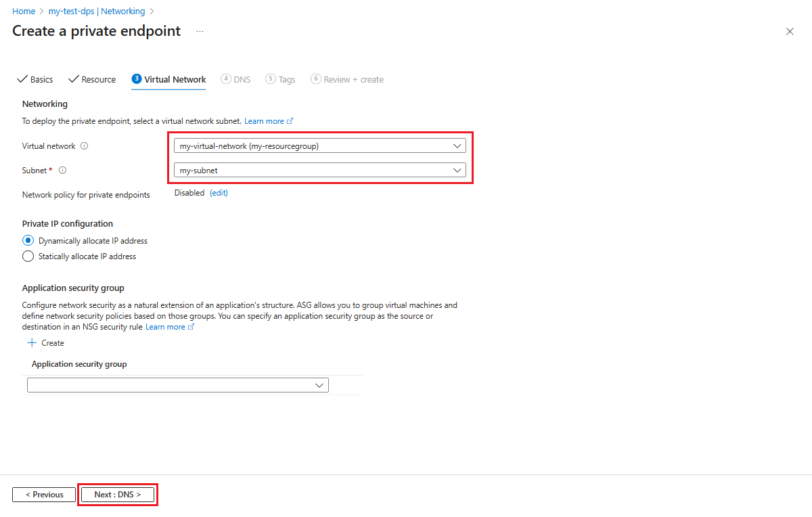
Task: Click the info icon beside Virtual network
Action: pyautogui.click(x=84, y=145)
